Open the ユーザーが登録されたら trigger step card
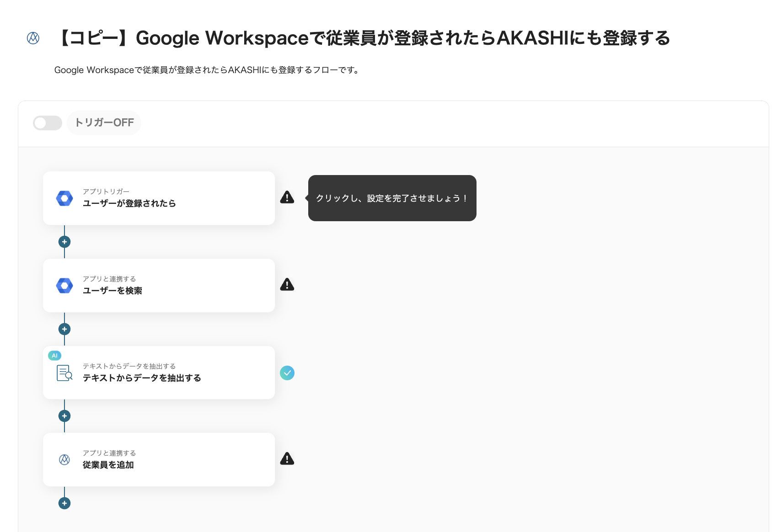The height and width of the screenshot is (532, 782). click(159, 198)
